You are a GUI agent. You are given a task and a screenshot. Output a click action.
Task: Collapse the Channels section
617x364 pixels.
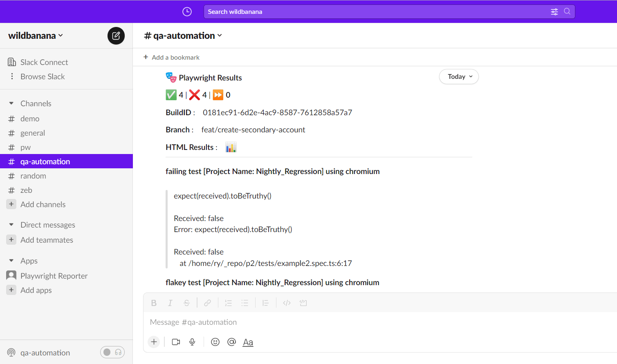pyautogui.click(x=11, y=103)
